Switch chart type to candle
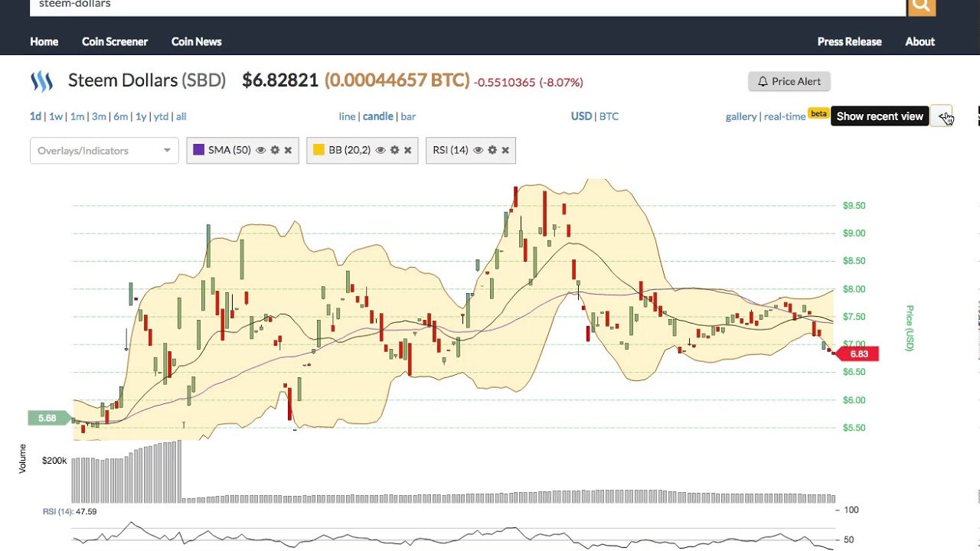Image resolution: width=980 pixels, height=551 pixels. 378,116
